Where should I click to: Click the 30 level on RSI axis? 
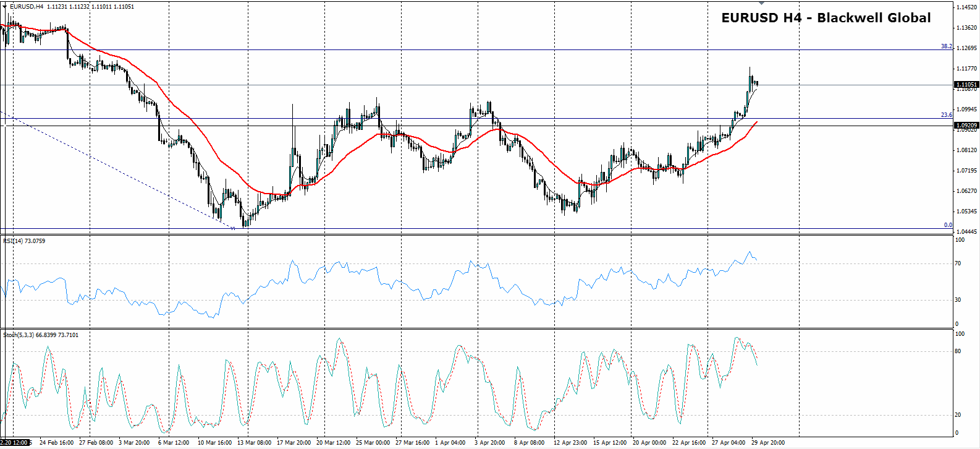click(958, 300)
